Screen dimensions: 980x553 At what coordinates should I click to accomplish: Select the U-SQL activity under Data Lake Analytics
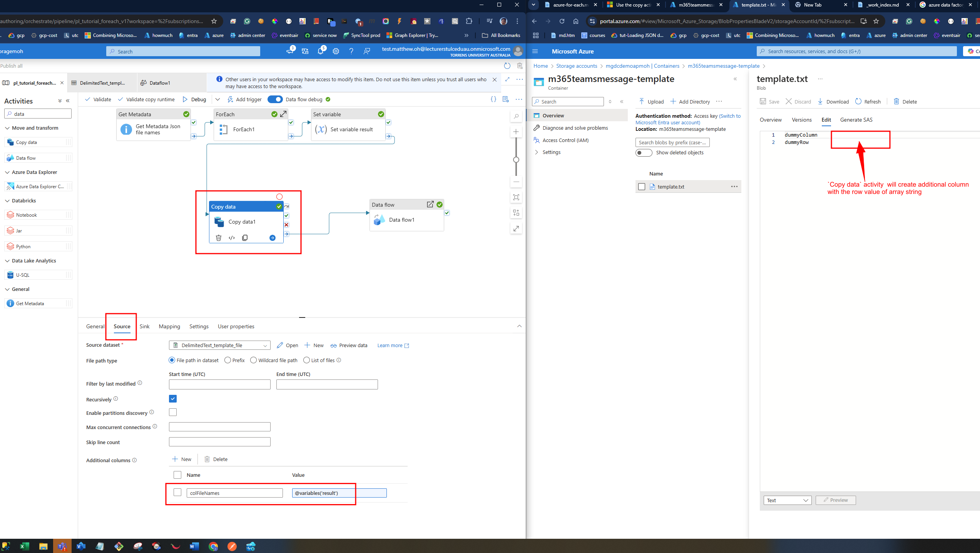[24, 275]
